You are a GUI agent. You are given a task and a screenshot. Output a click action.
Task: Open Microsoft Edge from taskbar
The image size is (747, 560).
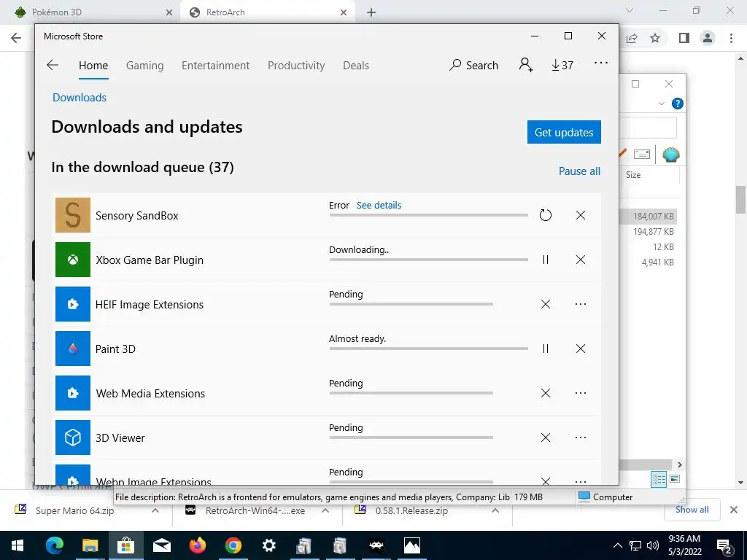click(x=54, y=545)
